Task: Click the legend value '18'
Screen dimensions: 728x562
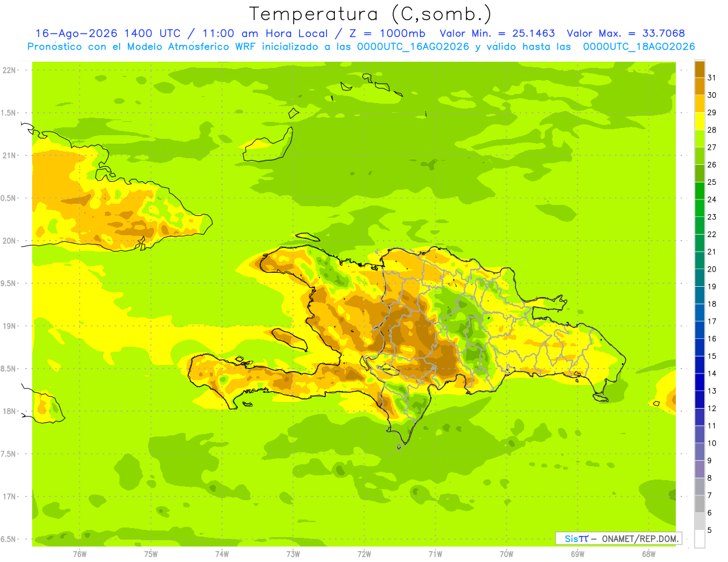Action: [x=712, y=304]
